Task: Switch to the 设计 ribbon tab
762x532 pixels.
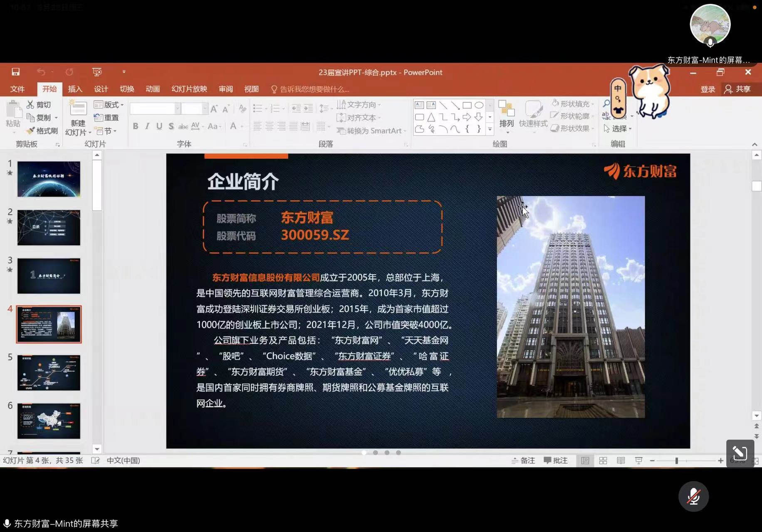Action: coord(101,89)
